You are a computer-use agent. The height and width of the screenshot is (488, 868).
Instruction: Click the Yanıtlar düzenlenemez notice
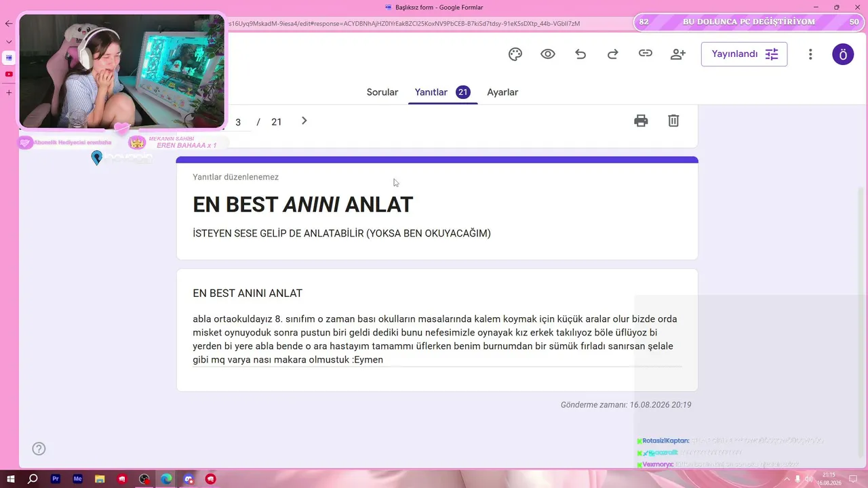click(x=235, y=177)
